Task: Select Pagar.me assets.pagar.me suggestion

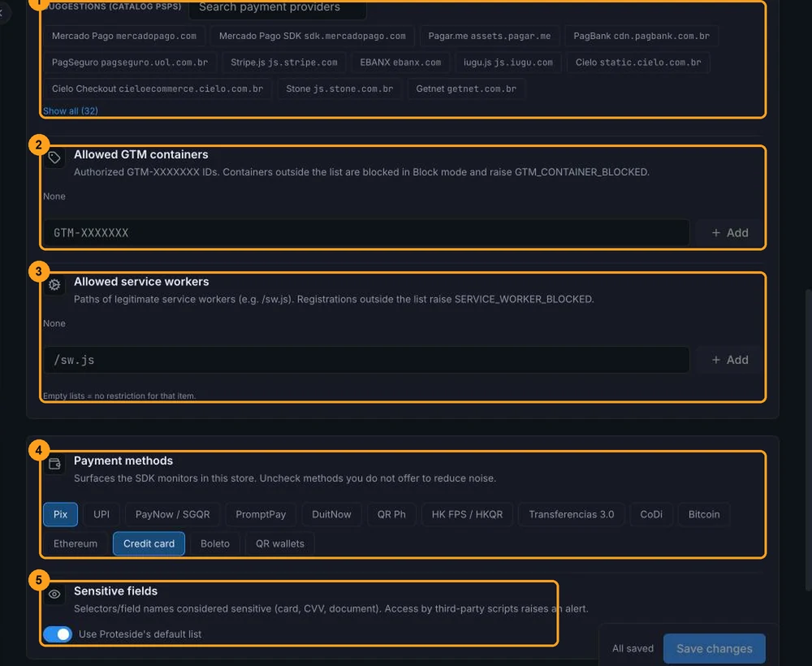Action: [x=490, y=36]
